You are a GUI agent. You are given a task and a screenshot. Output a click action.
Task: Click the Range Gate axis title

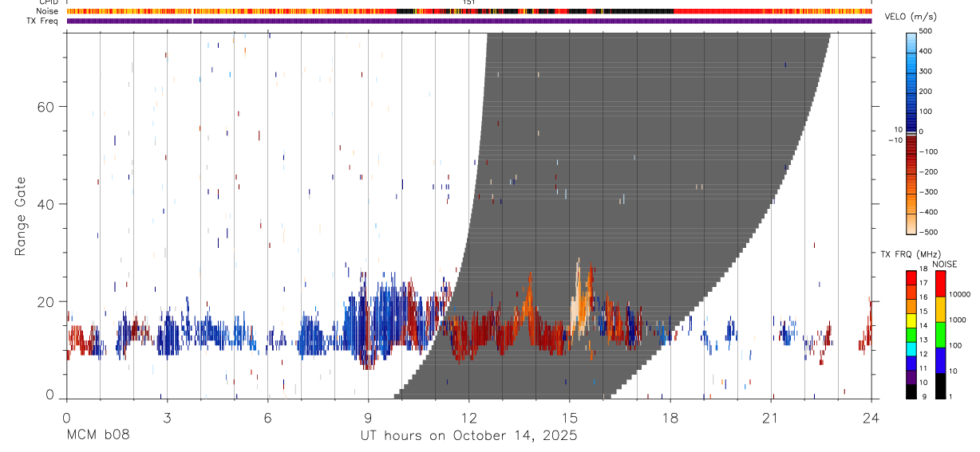pos(21,216)
